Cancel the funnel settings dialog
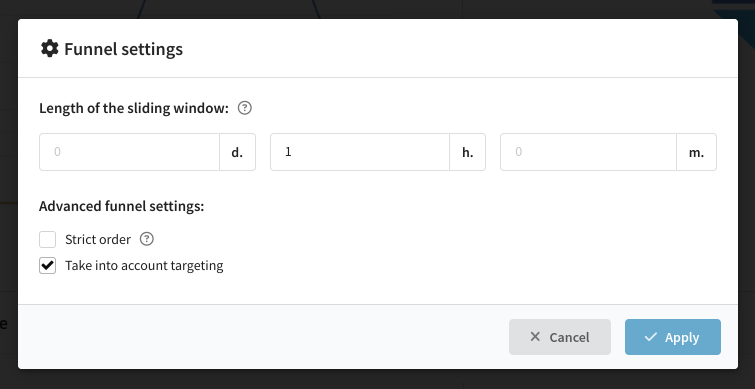 [560, 337]
